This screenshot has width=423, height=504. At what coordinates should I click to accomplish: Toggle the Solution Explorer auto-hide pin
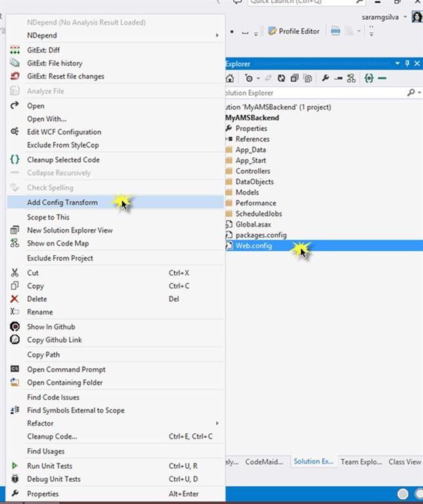tap(407, 63)
